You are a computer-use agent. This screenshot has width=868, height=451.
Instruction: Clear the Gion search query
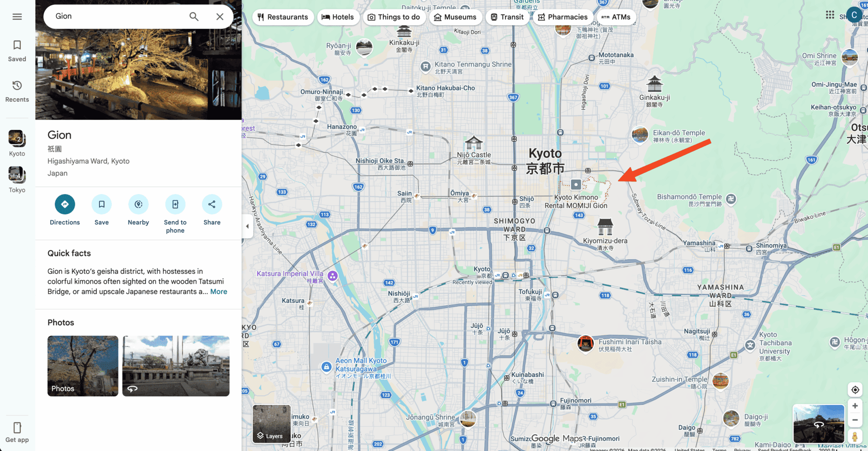point(220,17)
